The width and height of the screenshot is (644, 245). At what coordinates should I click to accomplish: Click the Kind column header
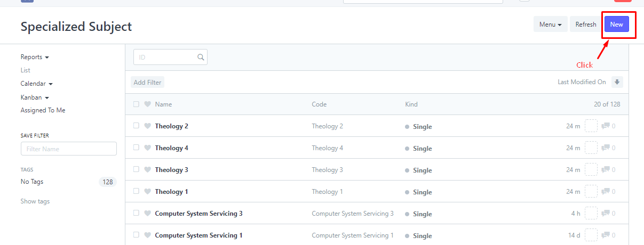[411, 104]
